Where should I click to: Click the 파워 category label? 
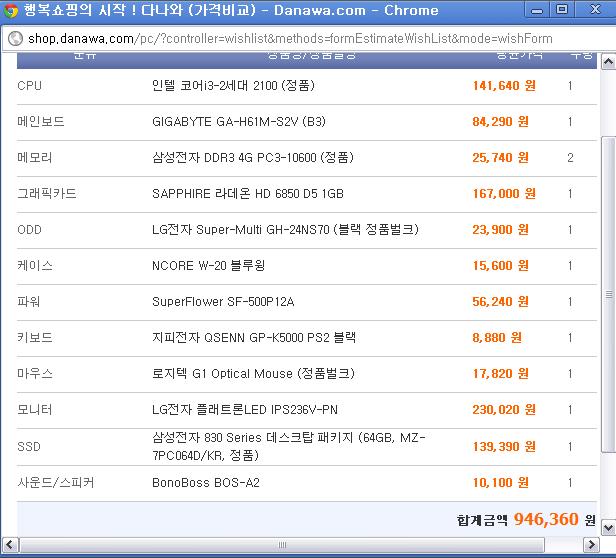[29, 302]
